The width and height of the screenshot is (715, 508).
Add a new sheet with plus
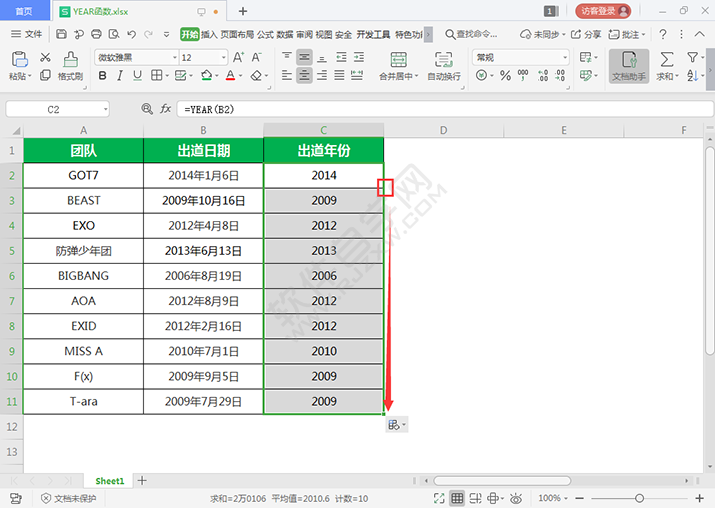tap(142, 480)
